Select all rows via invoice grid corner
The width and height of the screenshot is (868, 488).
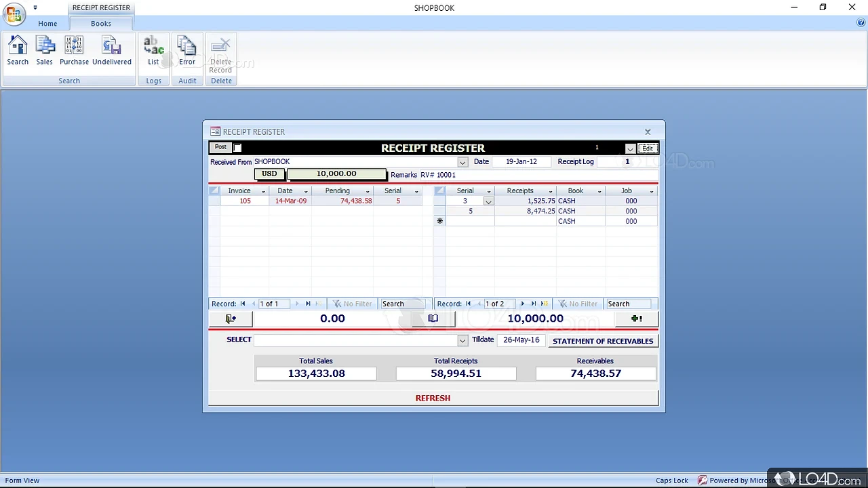214,191
